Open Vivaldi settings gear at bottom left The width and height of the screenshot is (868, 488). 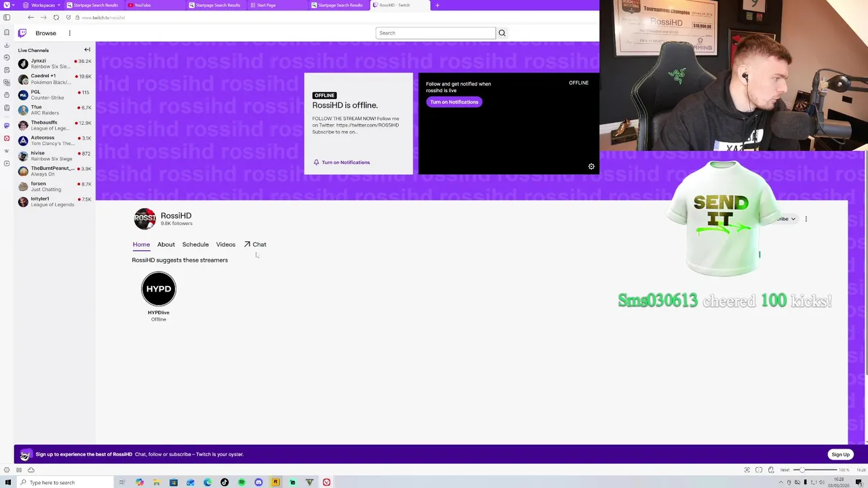pyautogui.click(x=7, y=470)
